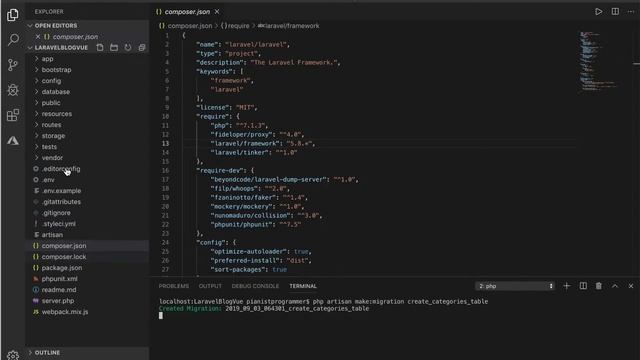Place cursor on the "laravel/tinker" line
The width and height of the screenshot is (640, 360).
(254, 153)
